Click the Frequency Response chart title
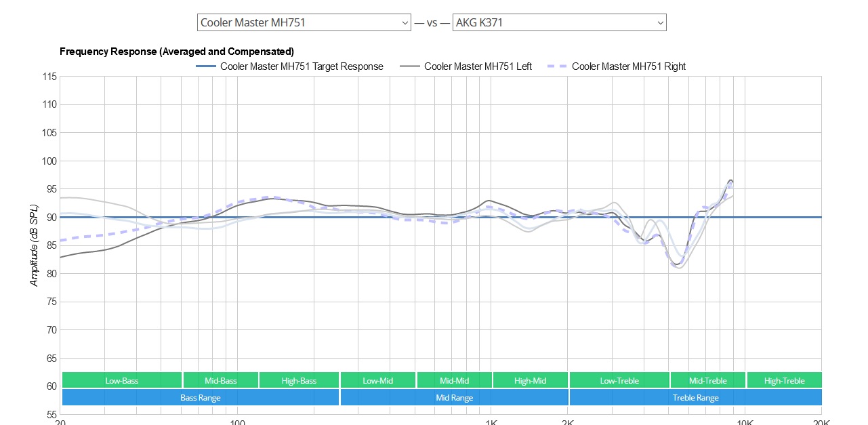Image resolution: width=868 pixels, height=425 pixels. coord(177,52)
